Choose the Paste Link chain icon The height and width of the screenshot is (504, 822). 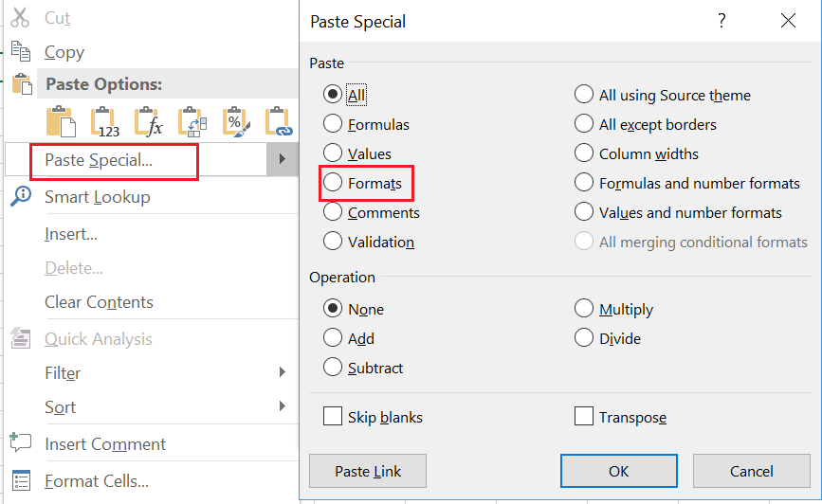[279, 122]
